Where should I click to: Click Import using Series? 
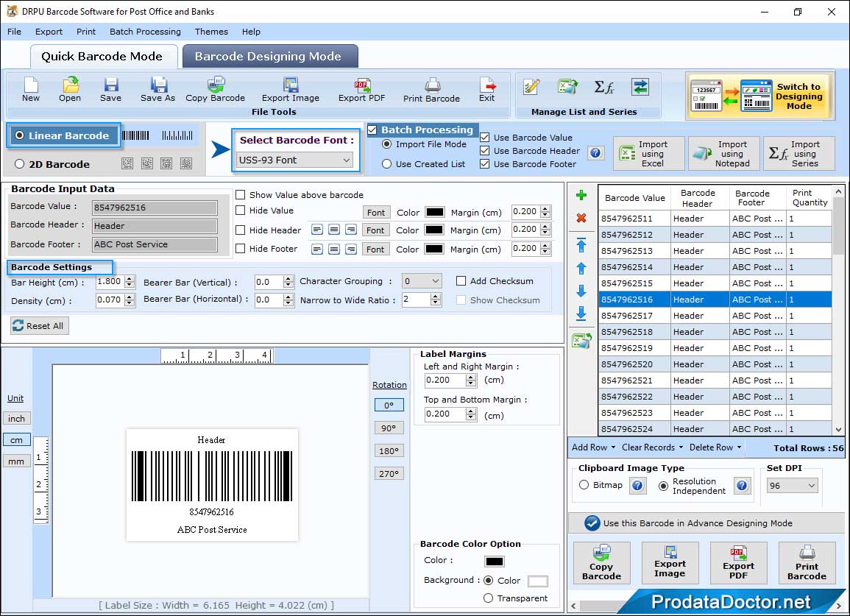[x=799, y=154]
